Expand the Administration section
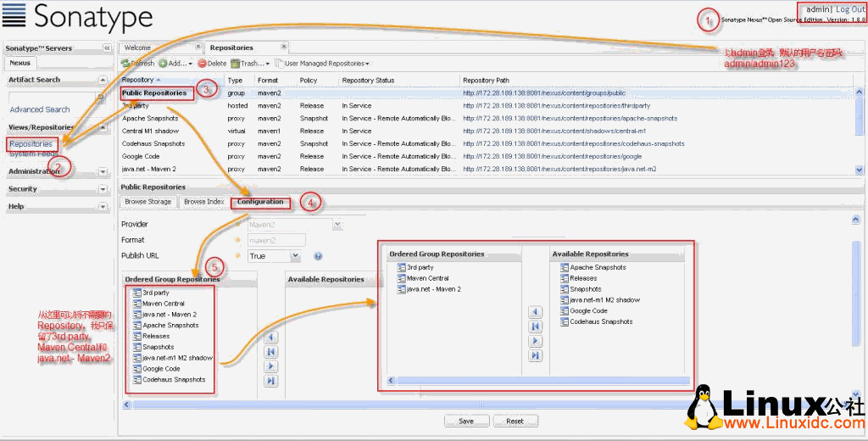The image size is (868, 441). (103, 172)
